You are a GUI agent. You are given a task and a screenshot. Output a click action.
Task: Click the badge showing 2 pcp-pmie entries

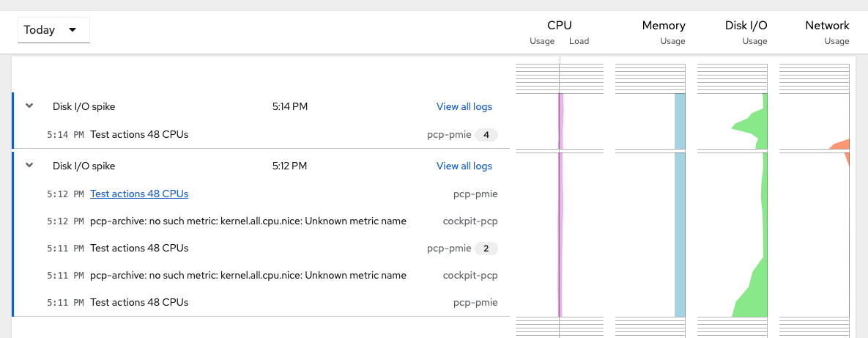pos(486,249)
